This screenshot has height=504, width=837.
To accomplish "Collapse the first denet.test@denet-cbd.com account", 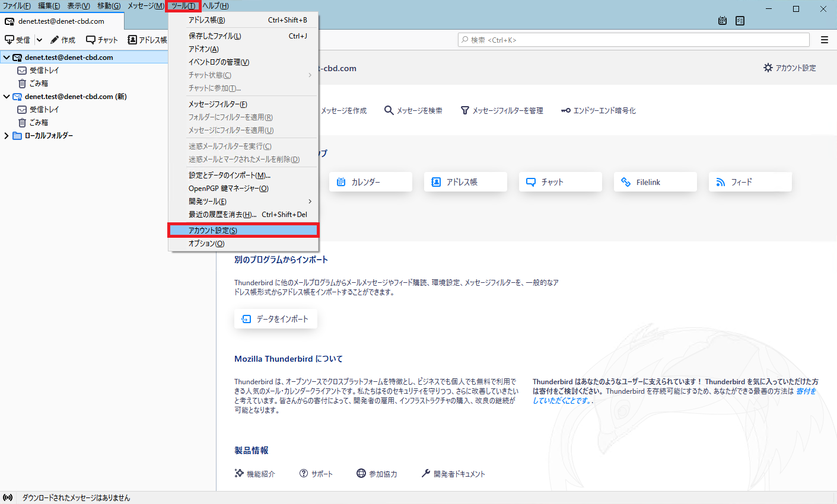I will (7, 58).
